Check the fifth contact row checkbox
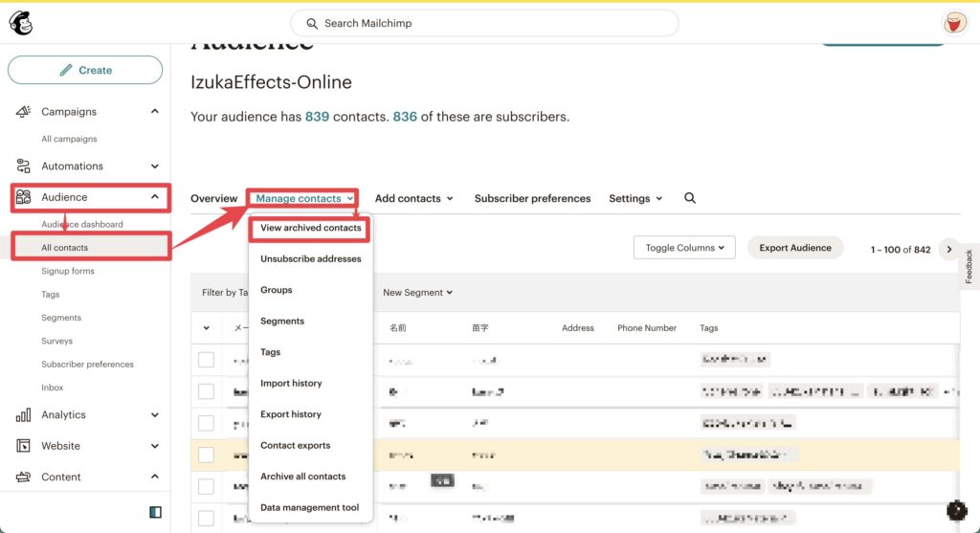 tap(207, 486)
